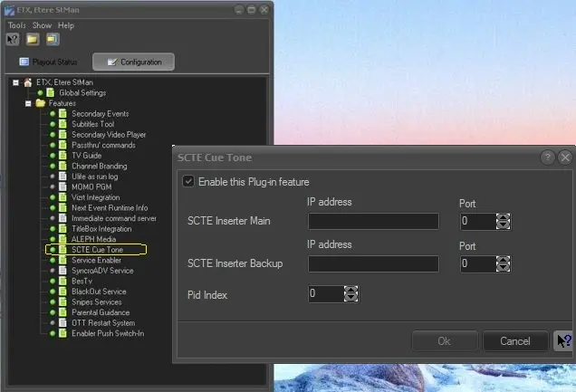This screenshot has height=392, width=576.
Task: Switch to the Playout Status tab
Action: tap(49, 62)
